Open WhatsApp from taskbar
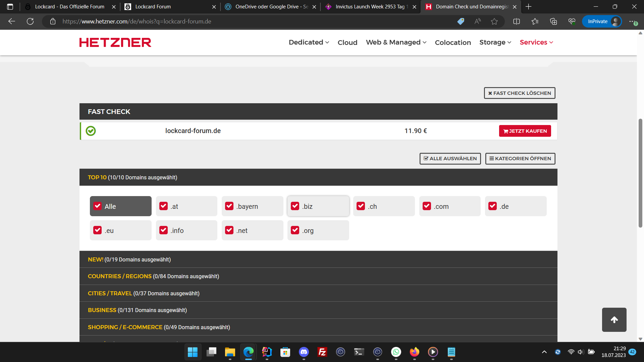This screenshot has width=644, height=362. pyautogui.click(x=396, y=352)
